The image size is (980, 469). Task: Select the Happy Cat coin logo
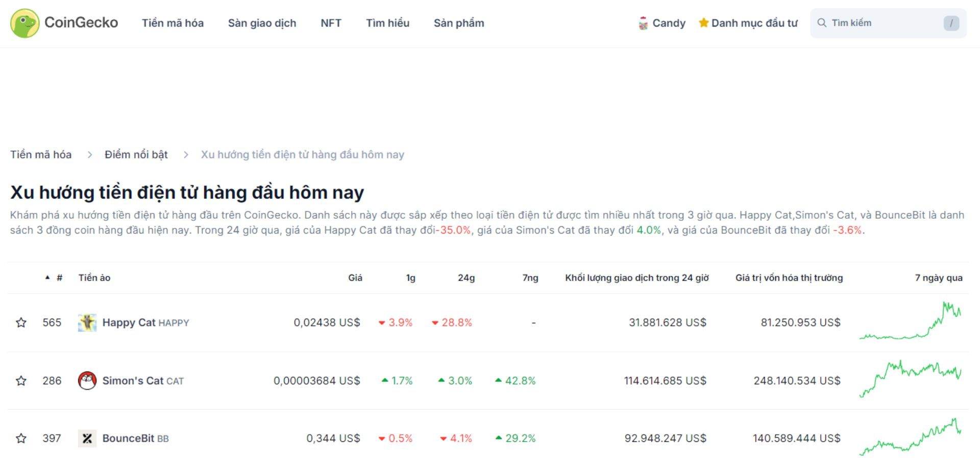88,322
